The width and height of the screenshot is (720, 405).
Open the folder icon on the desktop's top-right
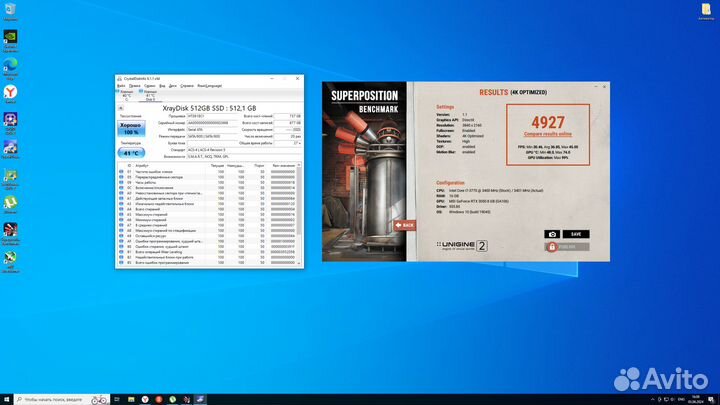click(706, 9)
